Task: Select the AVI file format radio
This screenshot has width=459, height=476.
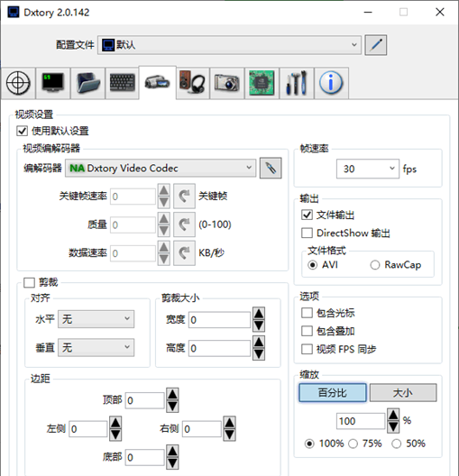Action: tap(312, 265)
